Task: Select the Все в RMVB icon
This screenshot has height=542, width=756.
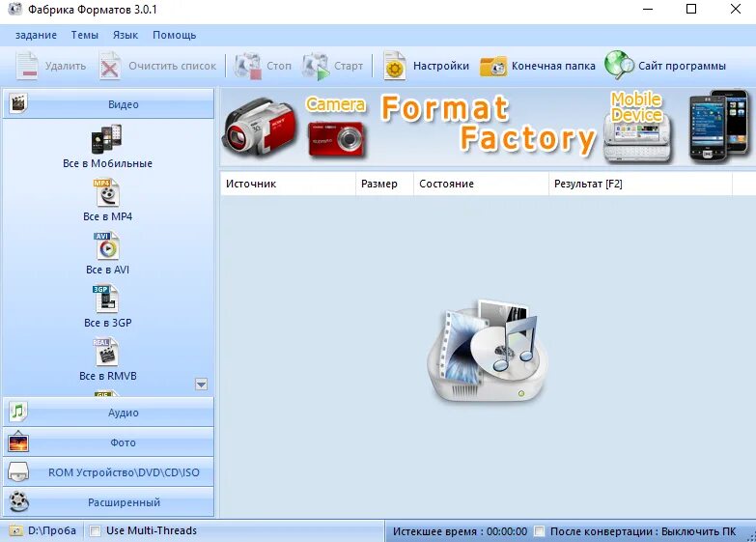Action: pyautogui.click(x=105, y=352)
